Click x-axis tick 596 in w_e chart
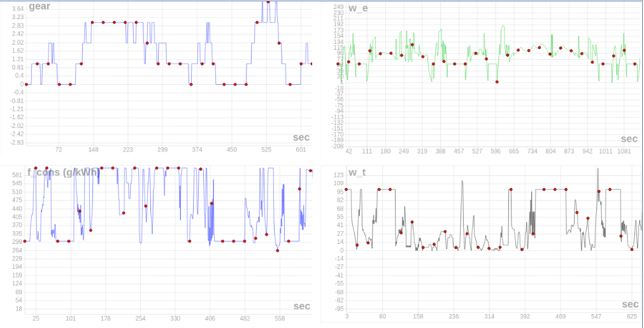Image resolution: width=644 pixels, height=328 pixels. click(496, 151)
